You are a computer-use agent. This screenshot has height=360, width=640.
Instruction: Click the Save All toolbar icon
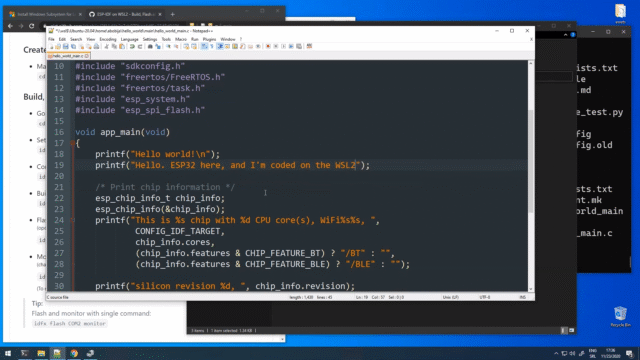73,47
